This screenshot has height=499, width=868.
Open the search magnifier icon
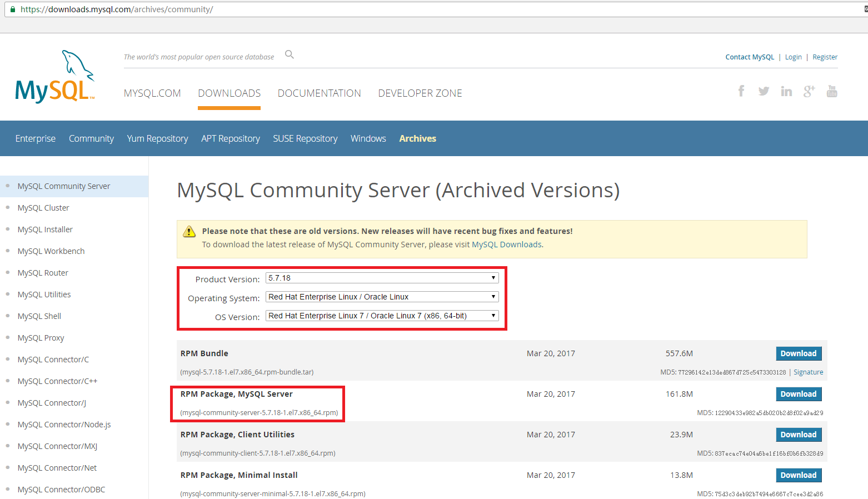(290, 54)
